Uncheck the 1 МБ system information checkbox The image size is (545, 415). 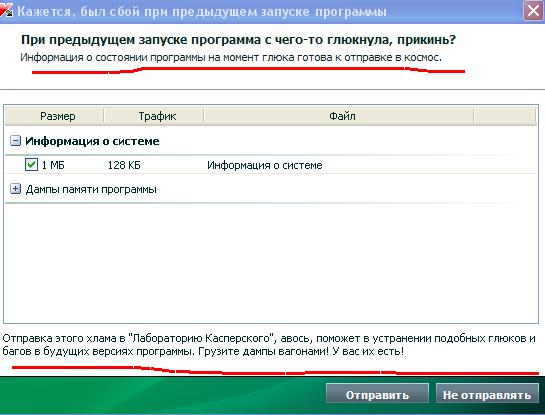click(x=31, y=164)
